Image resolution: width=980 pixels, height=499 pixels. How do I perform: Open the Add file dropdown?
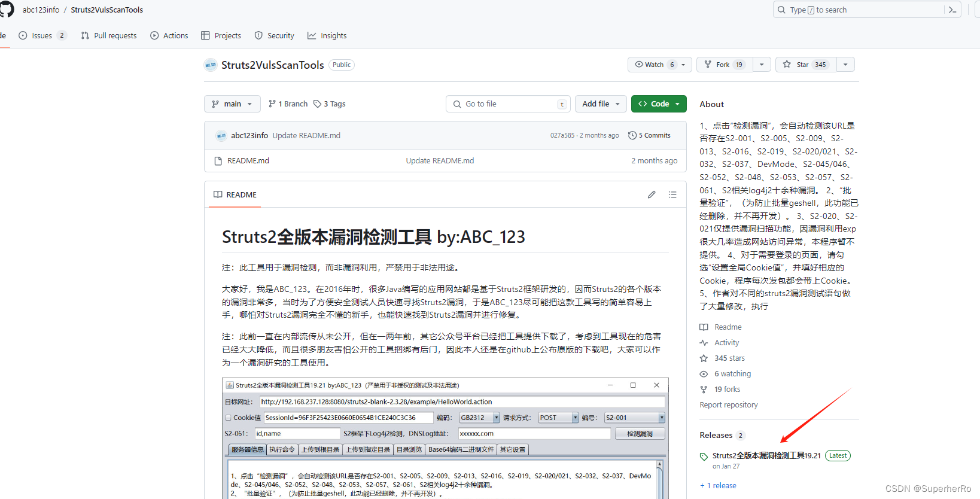click(601, 104)
